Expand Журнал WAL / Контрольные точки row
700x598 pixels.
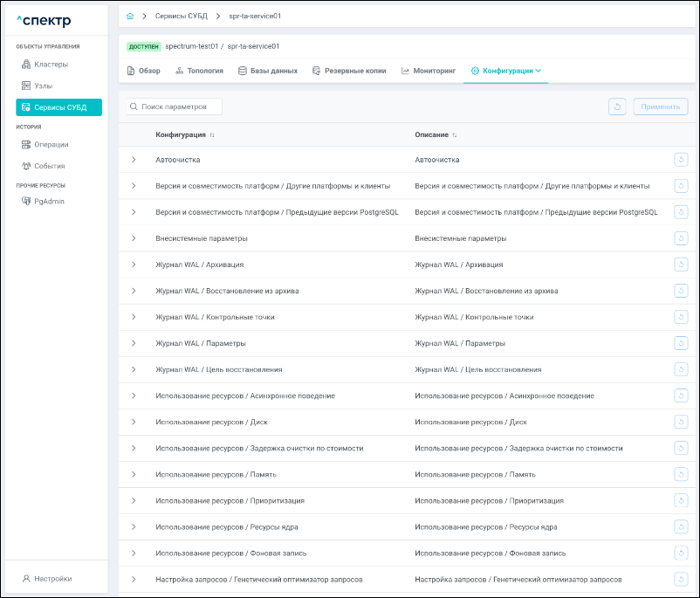(x=134, y=317)
